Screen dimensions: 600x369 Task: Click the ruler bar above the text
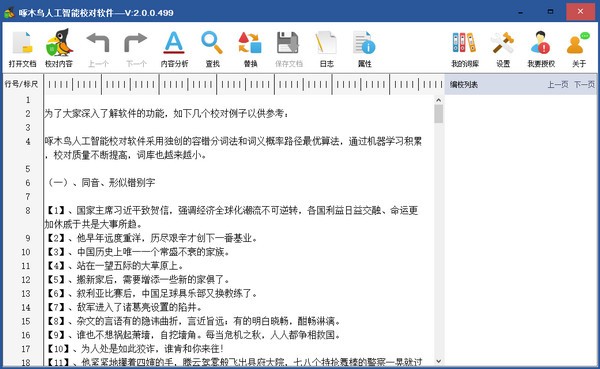point(244,85)
